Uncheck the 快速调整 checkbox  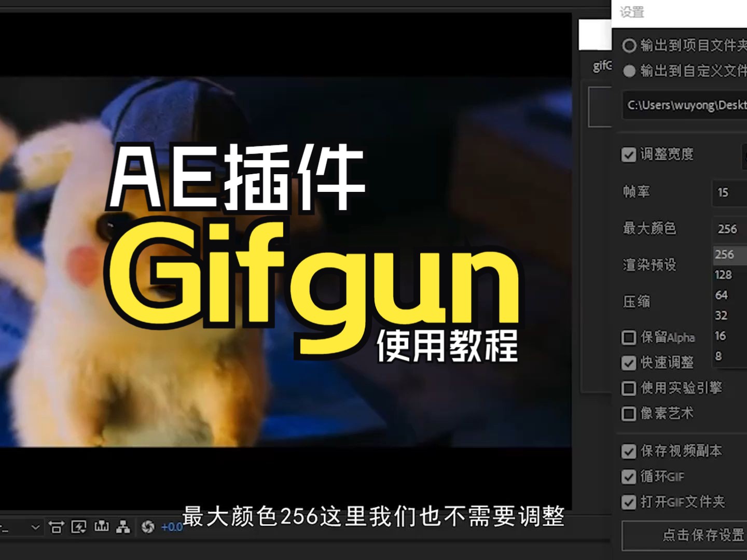tap(629, 363)
